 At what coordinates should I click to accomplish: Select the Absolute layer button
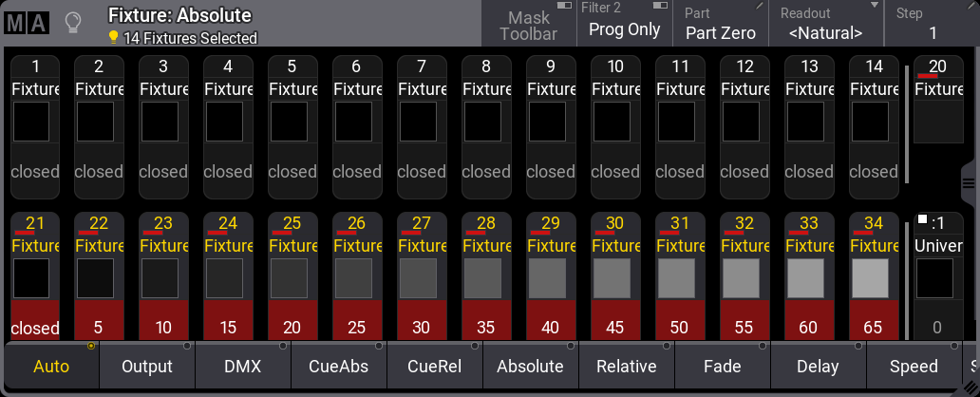(530, 367)
